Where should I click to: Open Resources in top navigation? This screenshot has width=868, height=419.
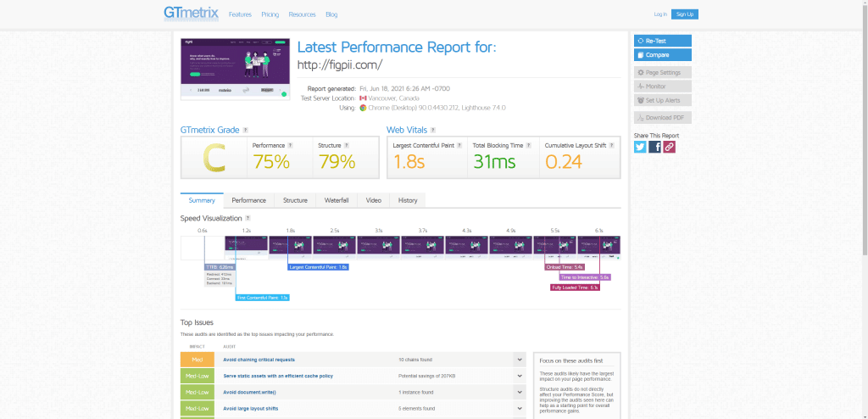(303, 14)
